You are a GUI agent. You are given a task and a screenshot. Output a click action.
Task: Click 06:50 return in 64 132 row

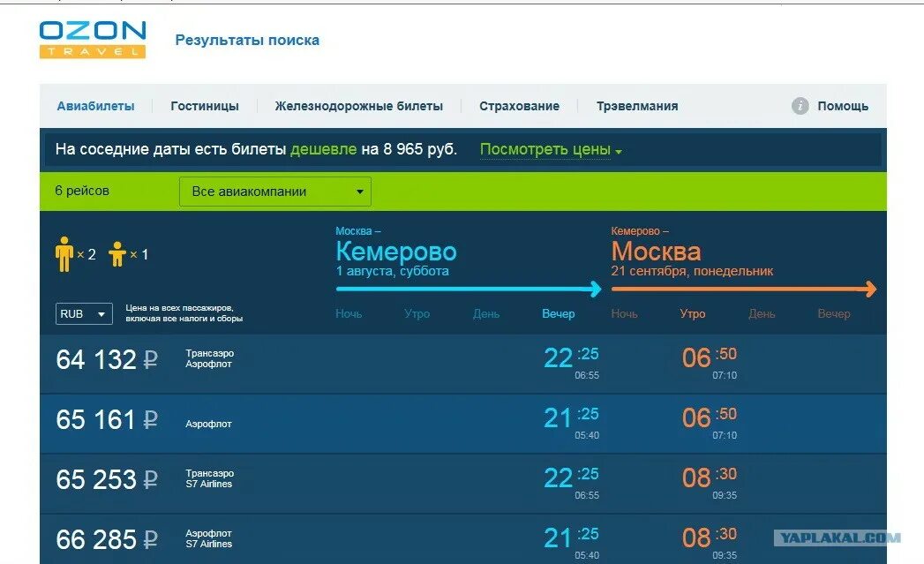click(x=710, y=357)
